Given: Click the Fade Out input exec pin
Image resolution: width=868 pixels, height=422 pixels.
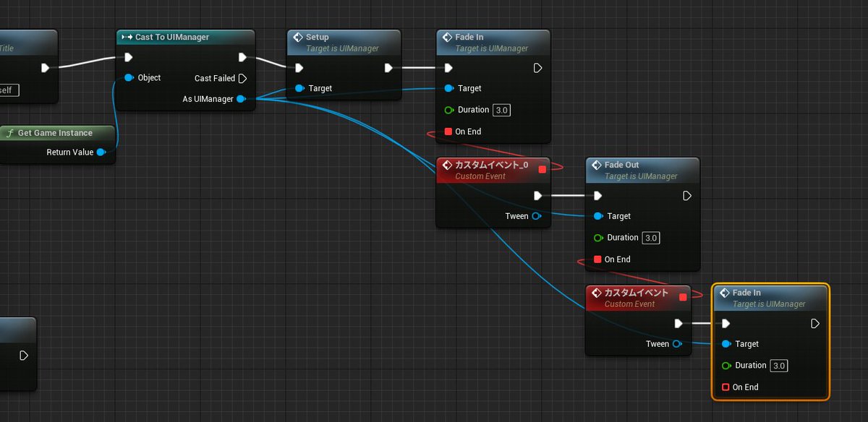Looking at the screenshot, I should pos(597,196).
